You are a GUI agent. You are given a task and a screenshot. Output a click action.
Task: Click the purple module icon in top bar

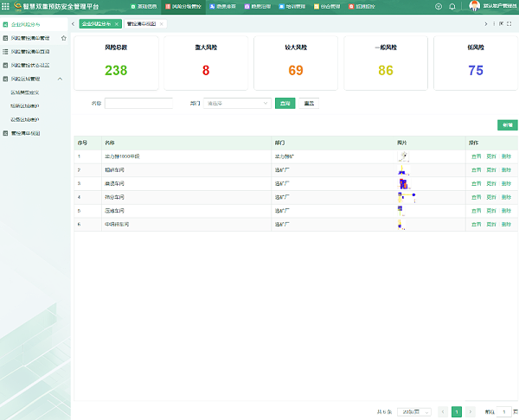pos(247,7)
